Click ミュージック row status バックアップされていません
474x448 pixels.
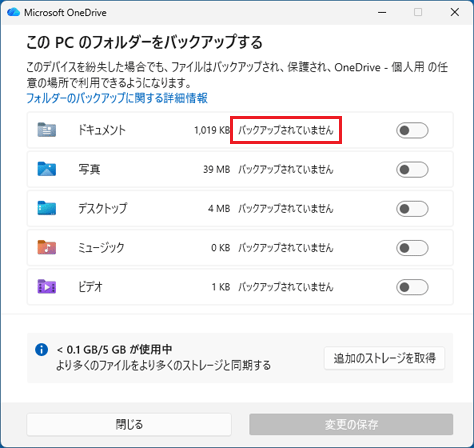(x=286, y=248)
